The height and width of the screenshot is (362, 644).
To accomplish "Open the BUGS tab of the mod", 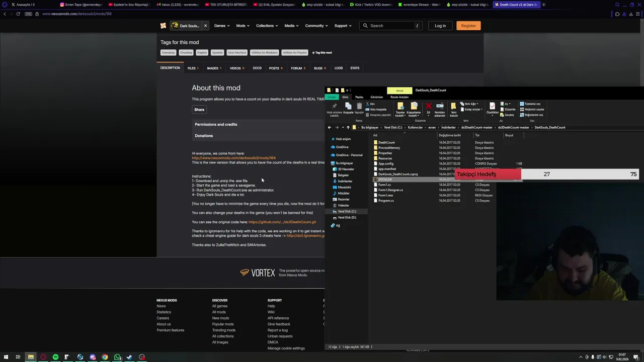I will (320, 68).
